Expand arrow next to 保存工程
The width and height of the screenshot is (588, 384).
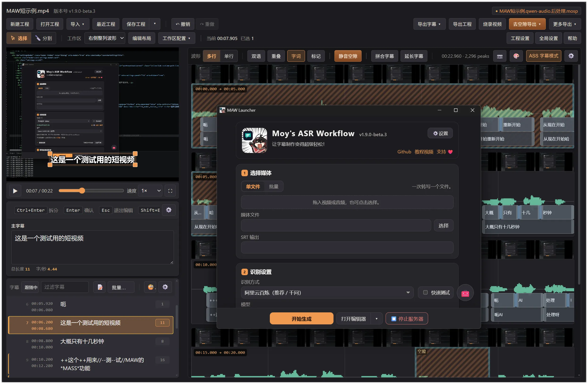[155, 24]
